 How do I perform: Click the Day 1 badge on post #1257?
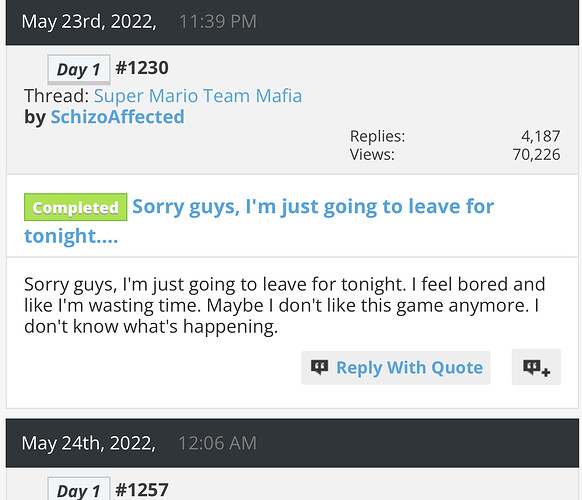coord(79,490)
